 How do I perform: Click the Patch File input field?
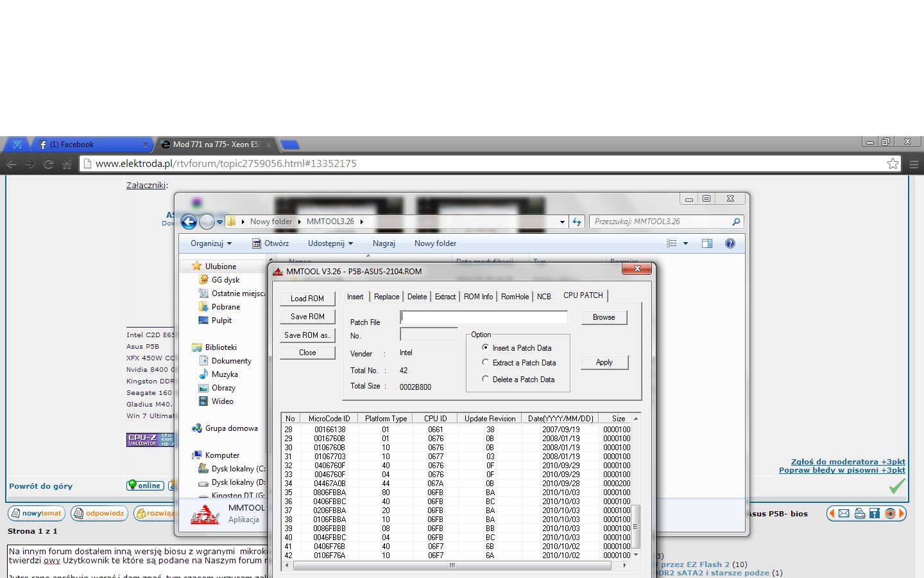tap(484, 317)
